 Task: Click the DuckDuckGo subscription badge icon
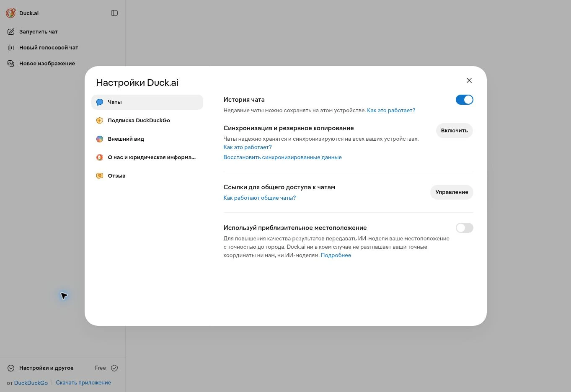pyautogui.click(x=100, y=120)
